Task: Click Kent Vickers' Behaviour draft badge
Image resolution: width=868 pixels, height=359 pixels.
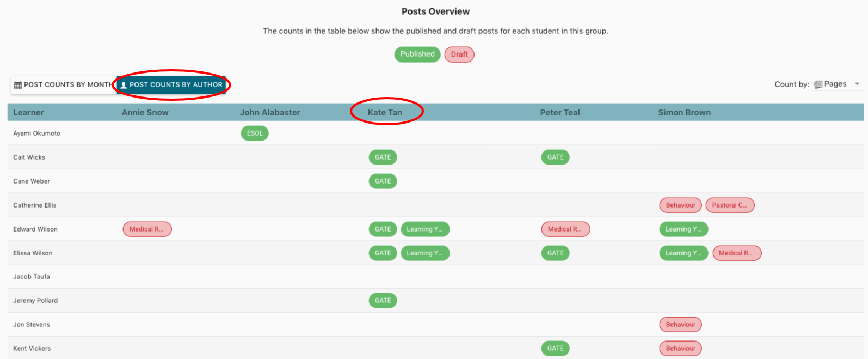Action: [680, 349]
